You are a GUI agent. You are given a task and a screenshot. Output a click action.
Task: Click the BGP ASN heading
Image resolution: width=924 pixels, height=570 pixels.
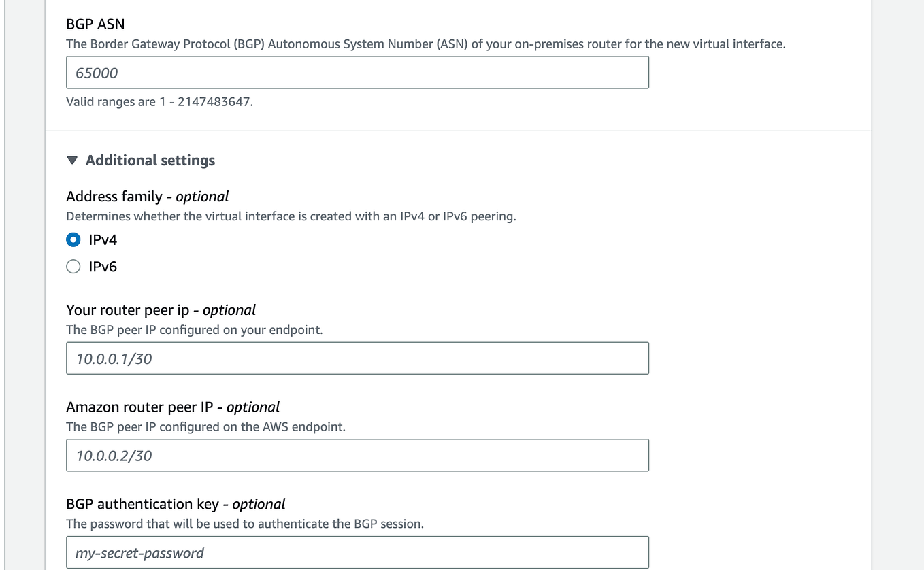coord(95,24)
